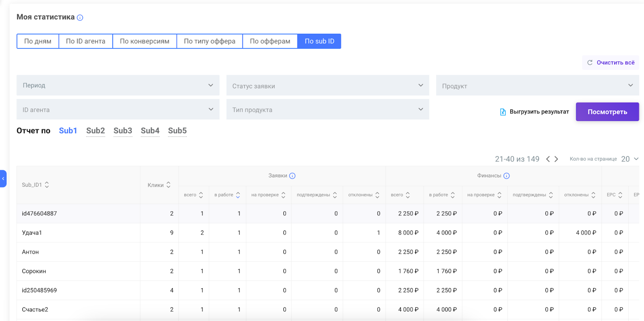Screen dimensions: 644x321
Task: Switch to По дням tab
Action: (x=38, y=41)
